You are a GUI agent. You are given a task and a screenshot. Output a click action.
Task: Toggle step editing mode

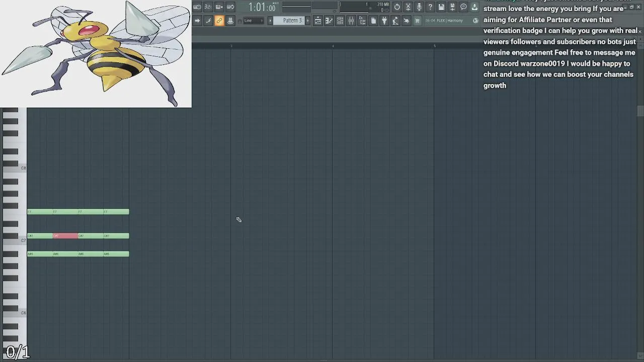coord(208,21)
